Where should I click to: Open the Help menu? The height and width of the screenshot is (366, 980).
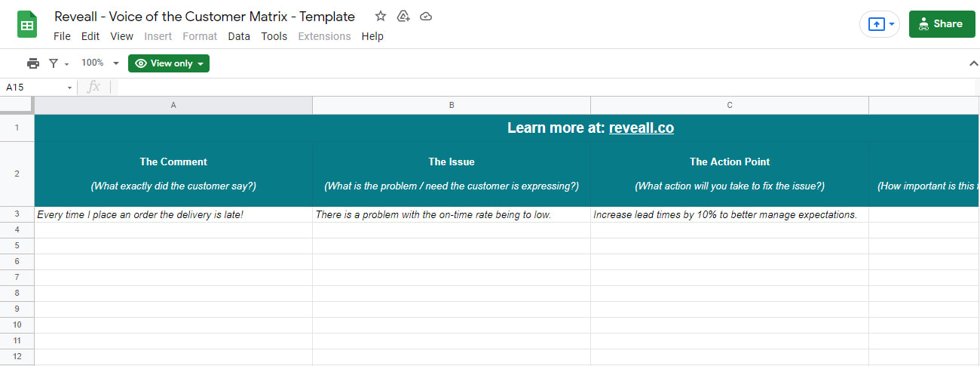[x=372, y=36]
